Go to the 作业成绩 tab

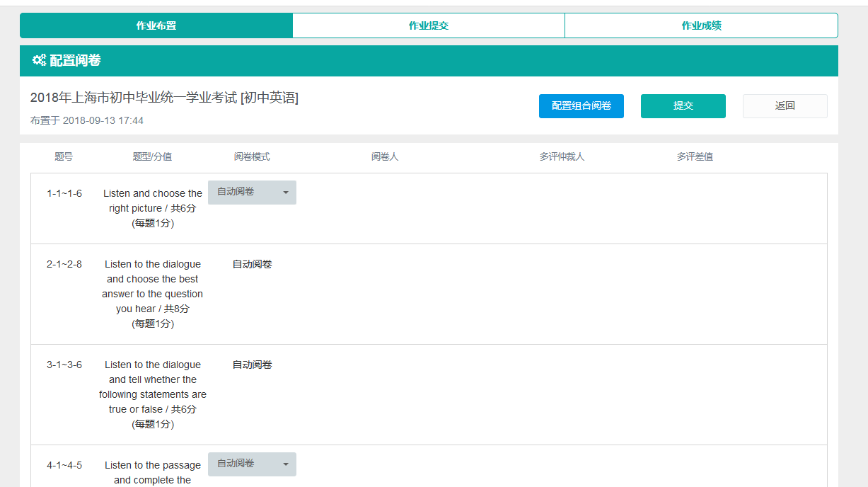[x=701, y=25]
